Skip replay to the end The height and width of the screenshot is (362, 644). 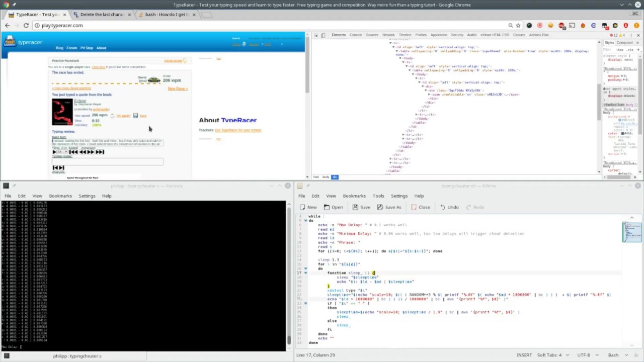(x=100, y=152)
